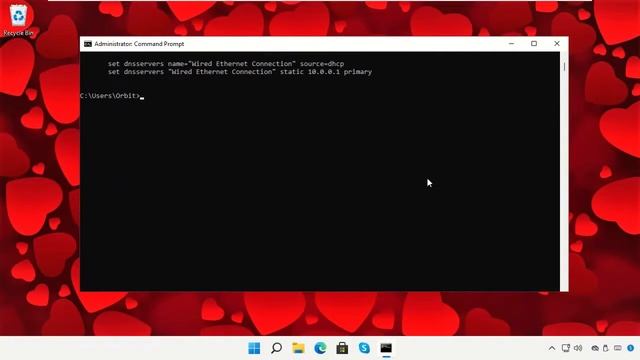Click the 'Administrator: Command Prompt' title text

click(139, 44)
